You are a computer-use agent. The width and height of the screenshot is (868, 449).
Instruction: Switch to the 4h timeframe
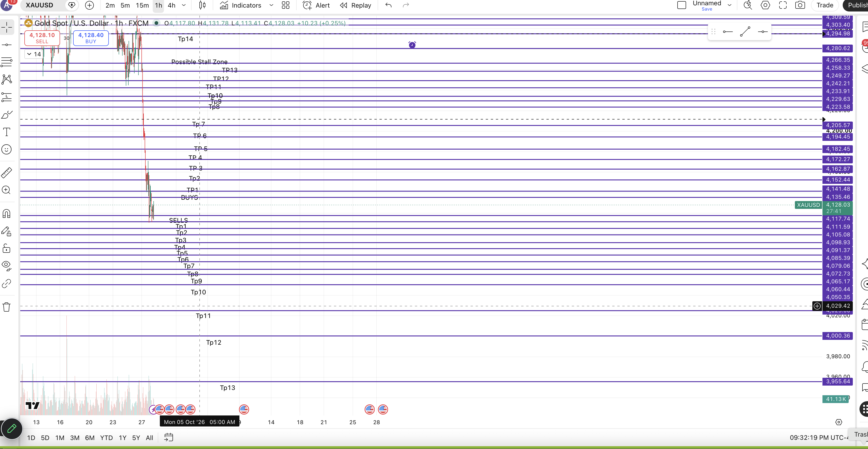172,5
